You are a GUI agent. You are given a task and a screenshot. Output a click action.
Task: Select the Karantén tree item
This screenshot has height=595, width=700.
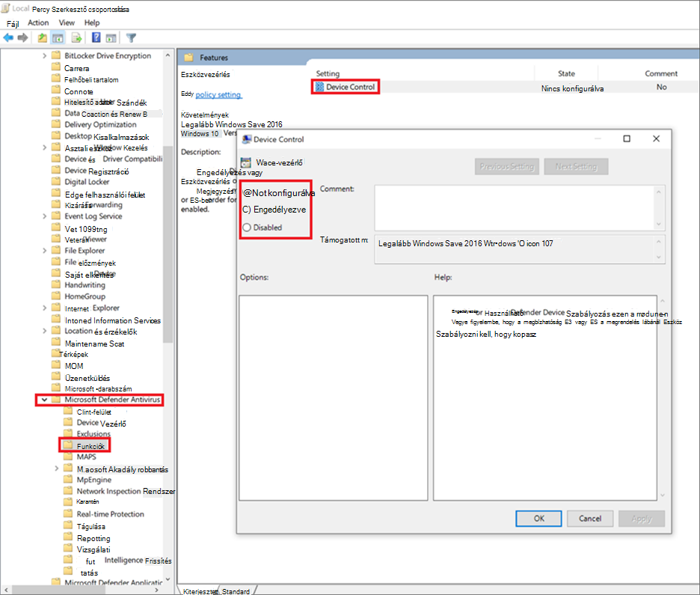tap(87, 501)
